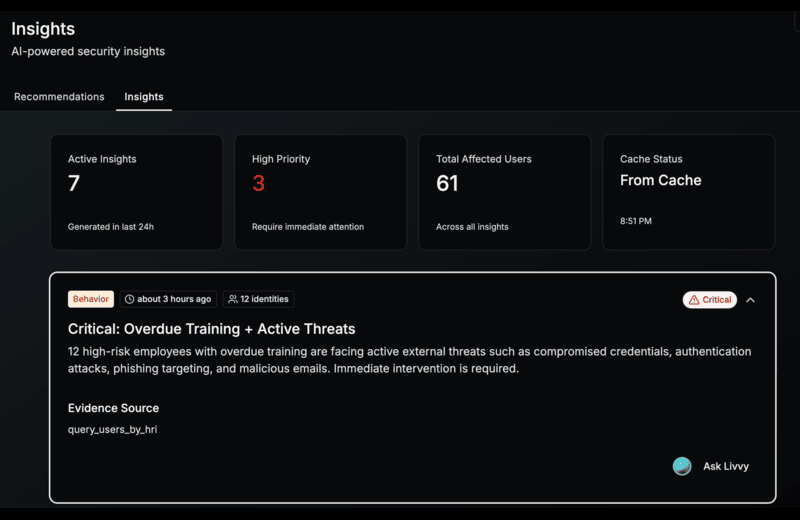This screenshot has height=520, width=800.
Task: Select the Behavior category badge
Action: [x=91, y=299]
